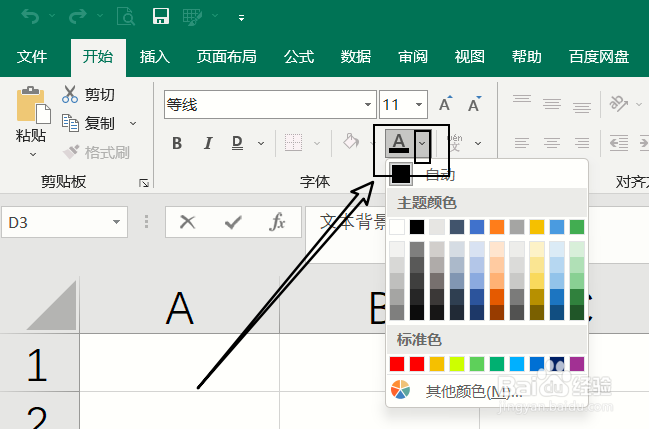The height and width of the screenshot is (429, 649).
Task: Open Customize Quick Access Toolbar menu
Action: pyautogui.click(x=241, y=18)
